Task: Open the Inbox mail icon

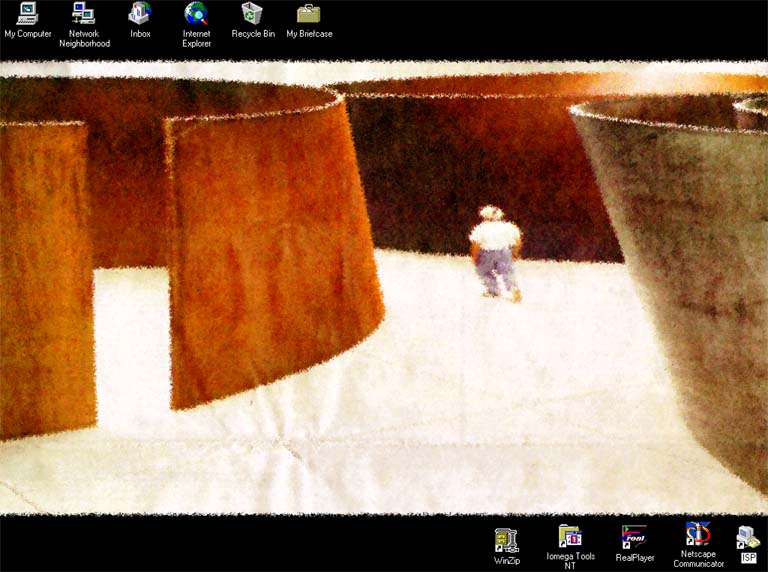Action: pos(140,13)
